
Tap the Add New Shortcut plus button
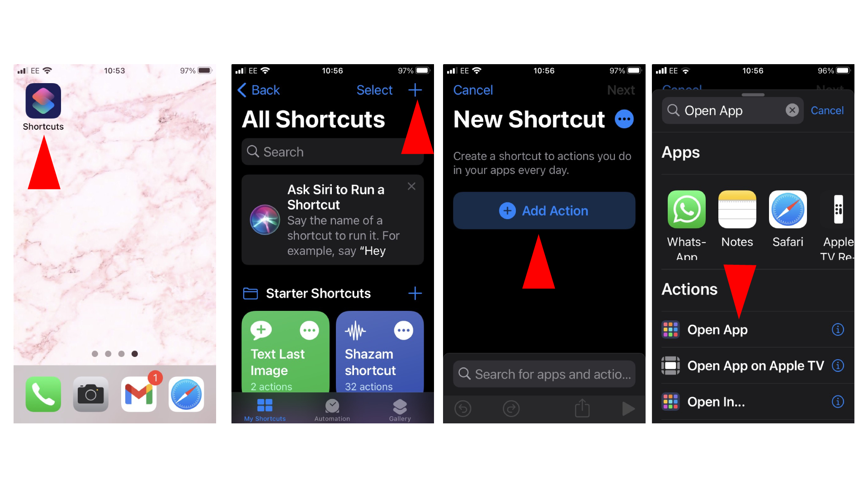[417, 90]
